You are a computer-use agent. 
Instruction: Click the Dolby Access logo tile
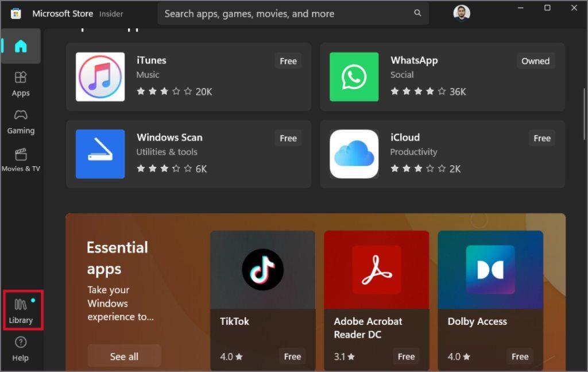pos(490,270)
